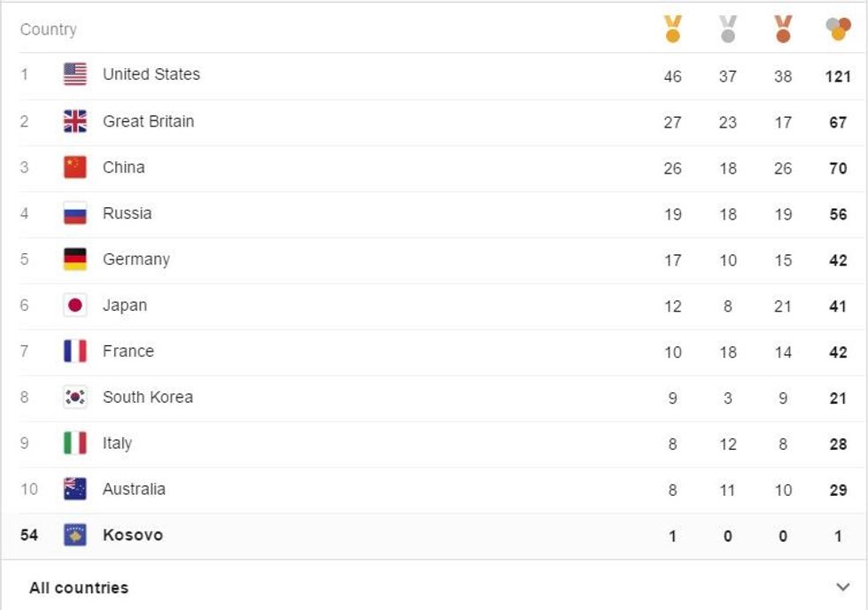
Task: Click the Australia flag icon
Action: click(75, 489)
